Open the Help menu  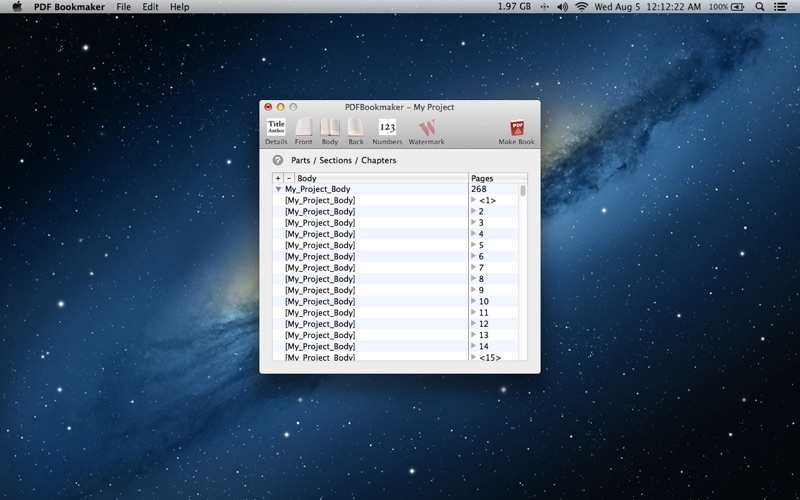coord(179,7)
